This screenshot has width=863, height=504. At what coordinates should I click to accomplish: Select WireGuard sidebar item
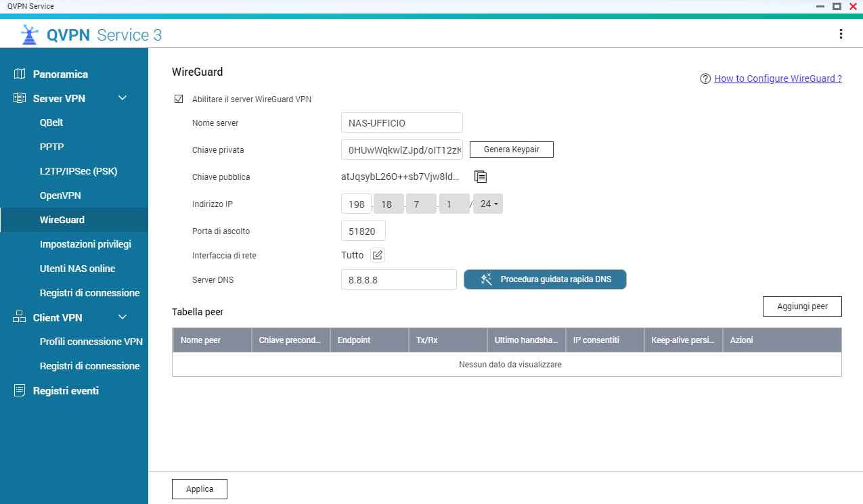click(74, 220)
